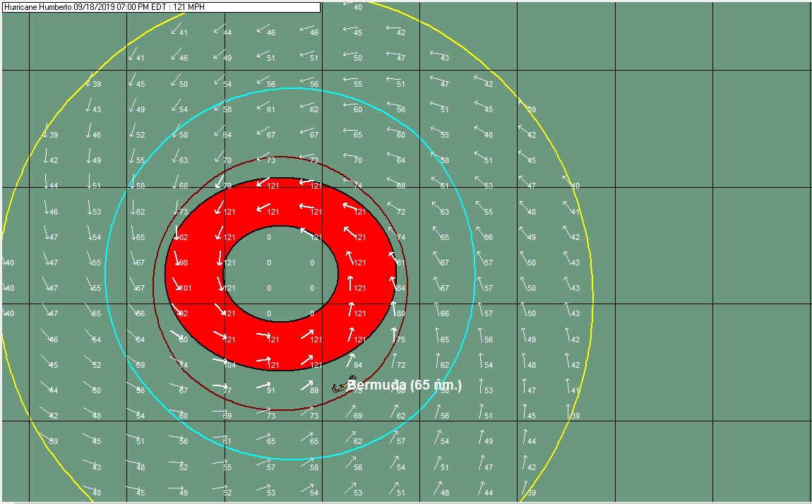Viewport: 812px width, 504px height.
Task: Click the wind reading of 98
Action: (x=184, y=263)
